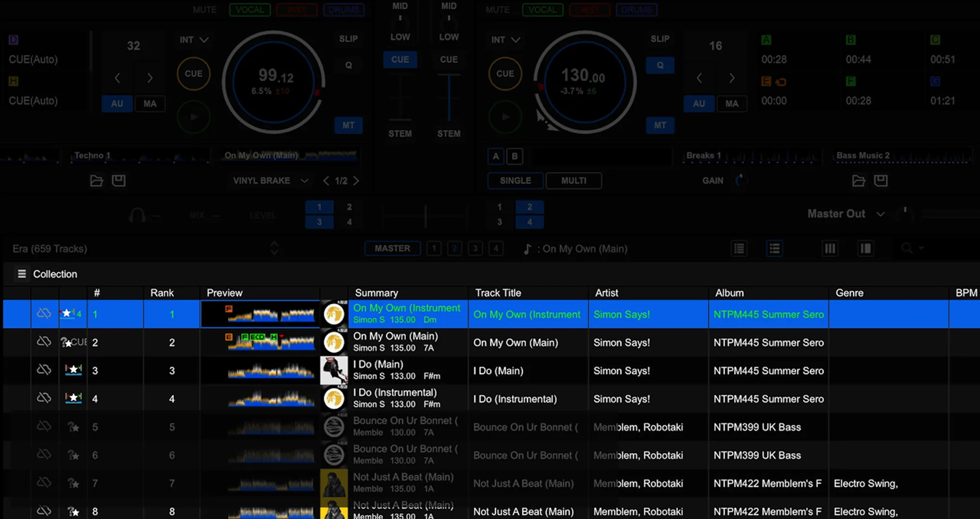Open left deck INT sync mode dropdown
980x519 pixels.
194,40
